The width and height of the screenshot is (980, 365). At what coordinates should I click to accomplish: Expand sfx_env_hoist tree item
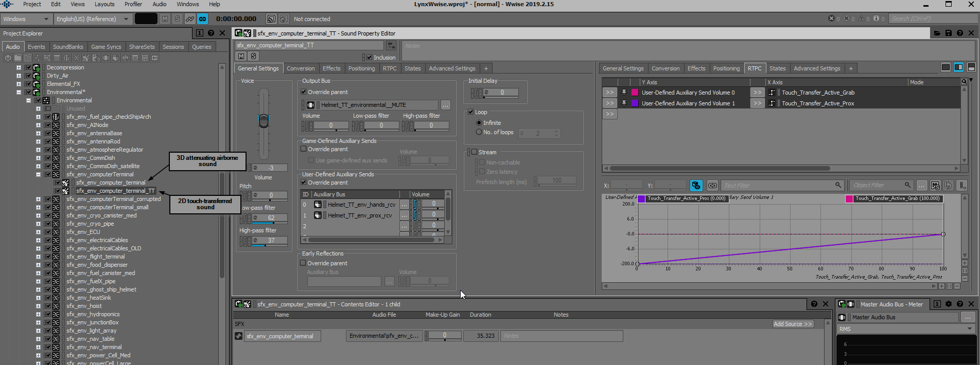[x=38, y=306]
